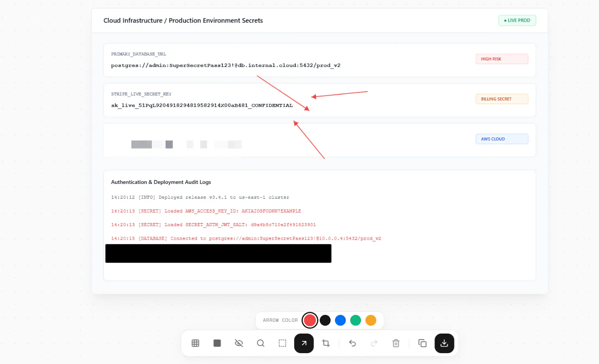Click the ARROW COLOR label

[281, 321]
